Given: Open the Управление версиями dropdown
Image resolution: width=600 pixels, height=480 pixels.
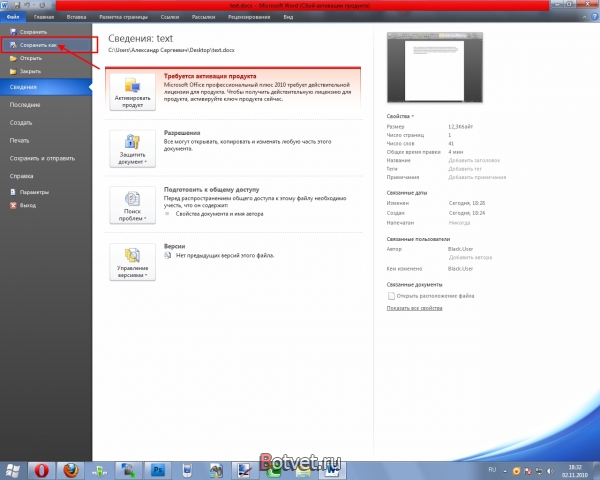Looking at the screenshot, I should coord(132,262).
